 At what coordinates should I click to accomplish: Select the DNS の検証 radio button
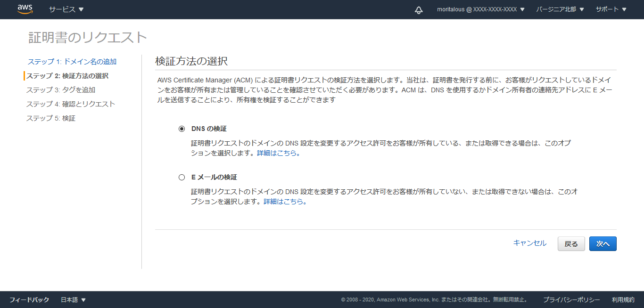182,129
